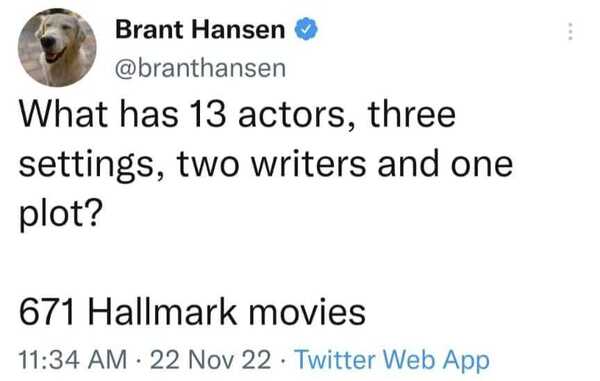The width and height of the screenshot is (600, 381).
Task: Click the word "plot?" in the tweet
Action: pos(61,214)
